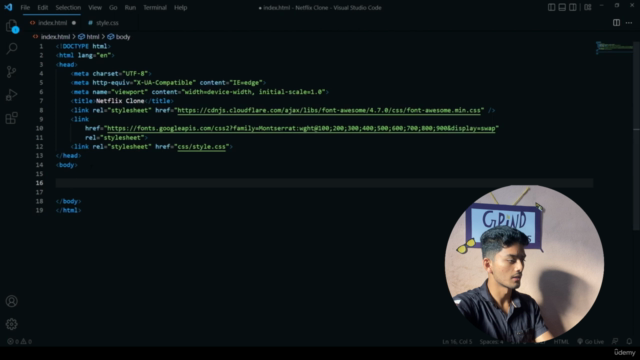The image size is (640, 360).
Task: Click Ln 16, Col 5 position indicator
Action: pyautogui.click(x=457, y=341)
